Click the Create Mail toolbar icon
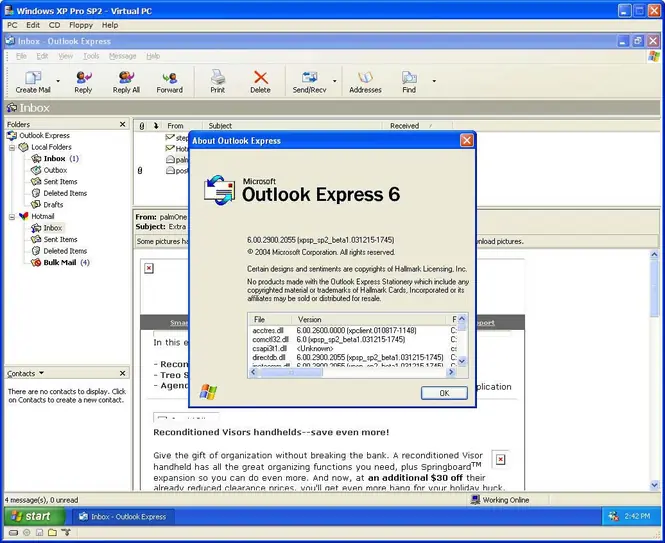Screen dimensions: 665x543 [33, 81]
